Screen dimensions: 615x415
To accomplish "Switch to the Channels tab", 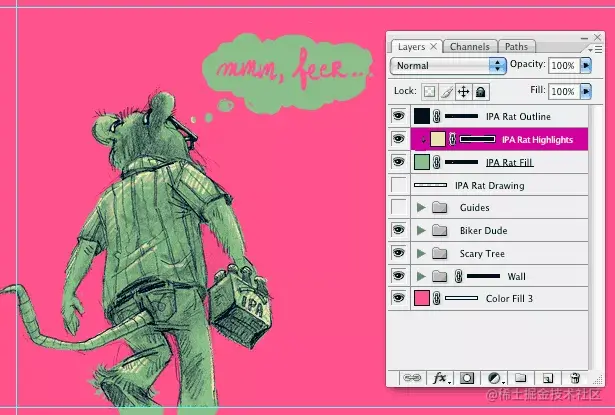I will [469, 47].
